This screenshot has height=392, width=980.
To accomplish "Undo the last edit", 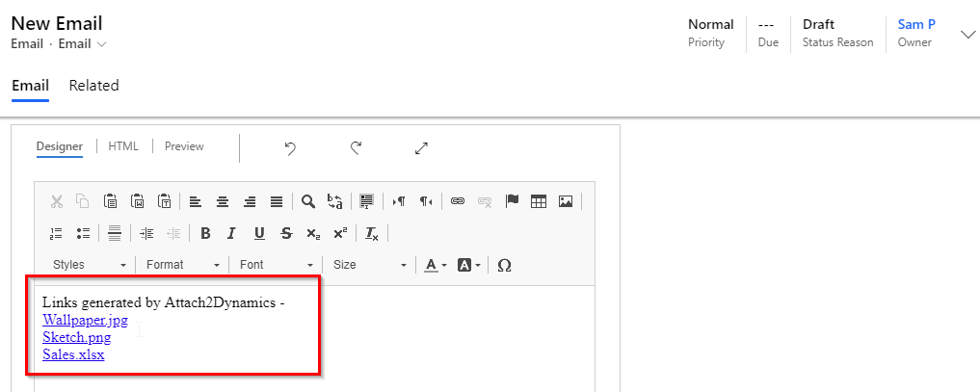I will (x=289, y=148).
